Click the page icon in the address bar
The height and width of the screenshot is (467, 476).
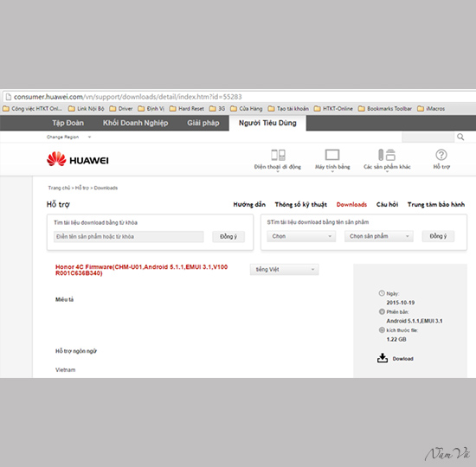(9, 97)
